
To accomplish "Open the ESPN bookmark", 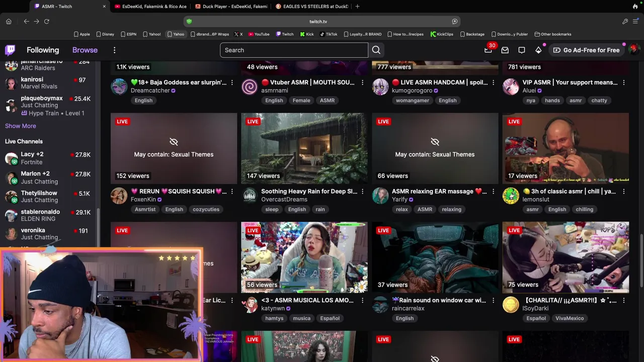I will click(128, 34).
